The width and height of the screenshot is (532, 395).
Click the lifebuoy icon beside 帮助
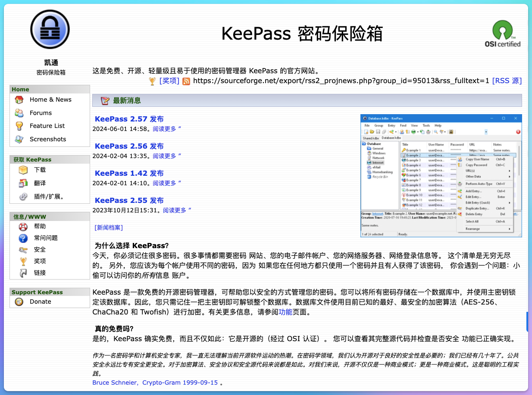(23, 227)
